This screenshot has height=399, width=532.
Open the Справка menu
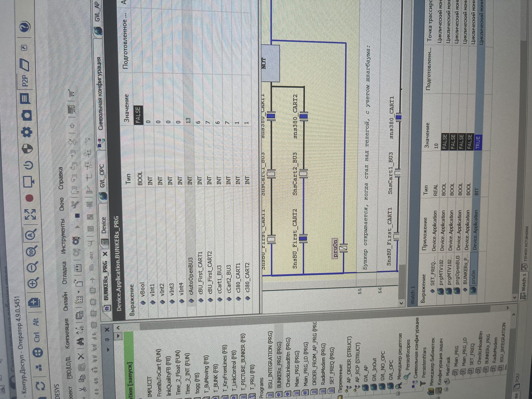(61, 179)
